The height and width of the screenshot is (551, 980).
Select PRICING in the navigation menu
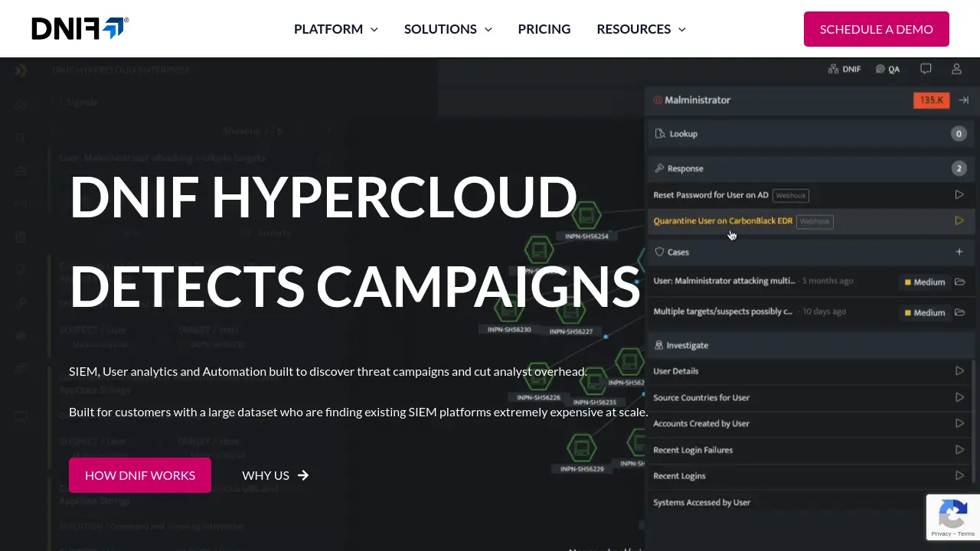point(544,29)
